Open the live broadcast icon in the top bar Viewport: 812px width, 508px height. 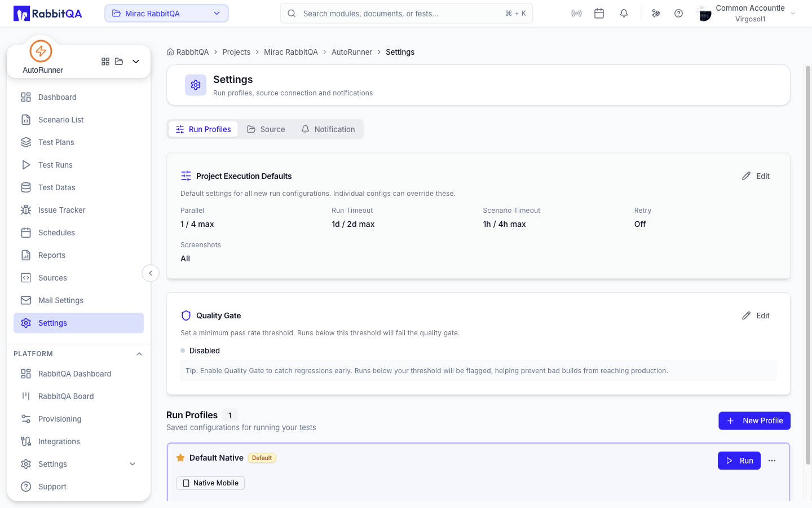[x=576, y=14]
